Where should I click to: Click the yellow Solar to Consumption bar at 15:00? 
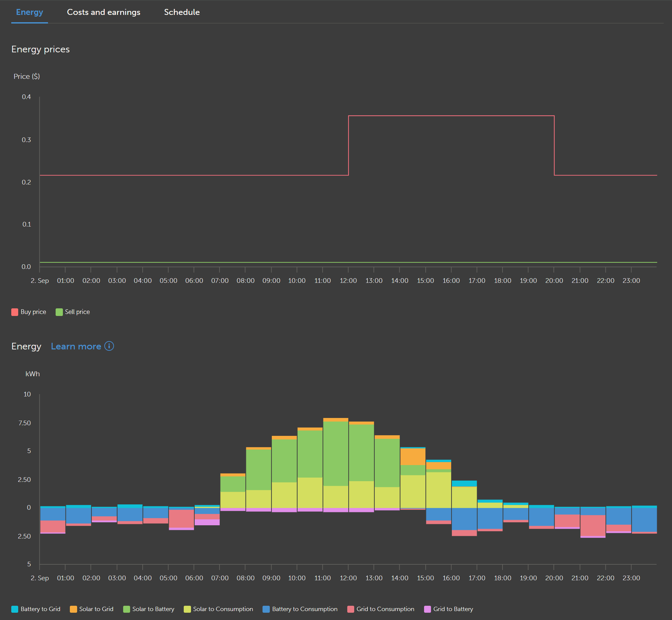(438, 490)
